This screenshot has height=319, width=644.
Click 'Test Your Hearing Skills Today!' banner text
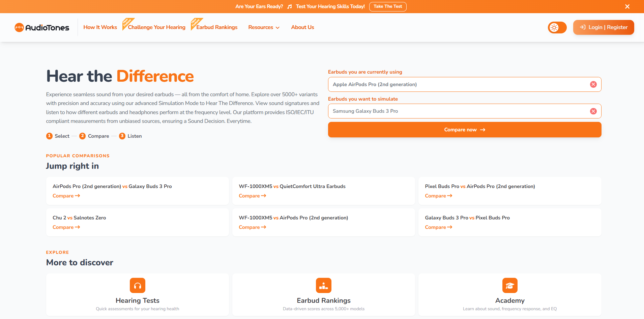click(330, 6)
